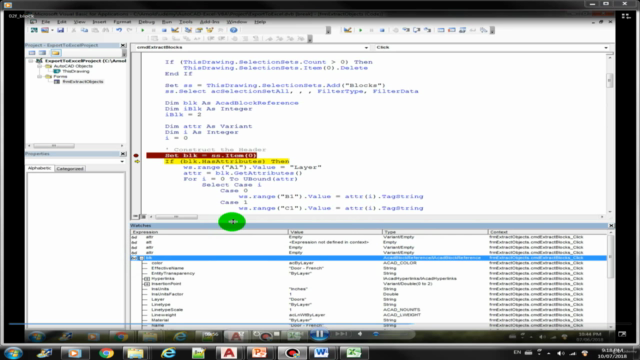Open the Debug menu
640x360 pixels.
147,22
